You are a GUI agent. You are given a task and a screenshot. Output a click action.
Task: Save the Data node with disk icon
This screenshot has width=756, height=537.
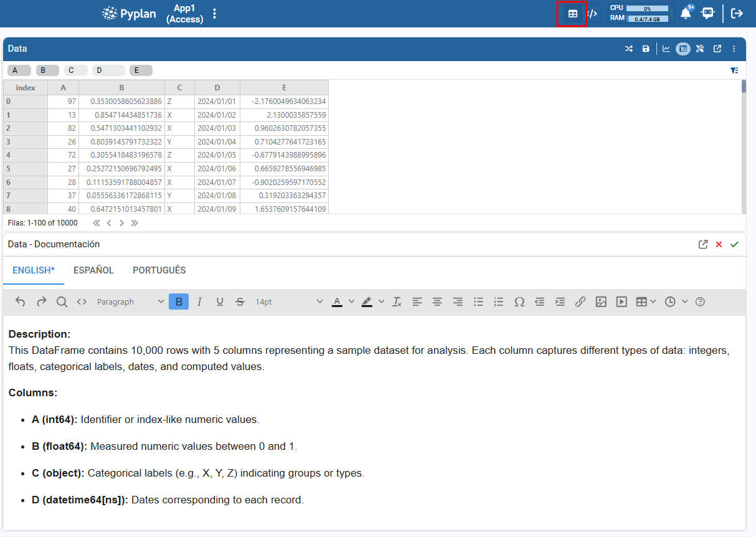pos(646,49)
